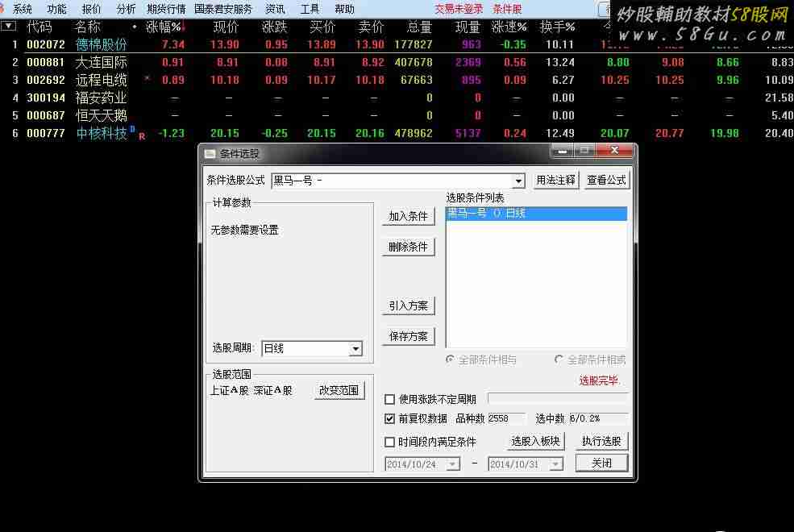Click the 查看公式 button
This screenshot has height=532, width=794.
click(x=606, y=181)
